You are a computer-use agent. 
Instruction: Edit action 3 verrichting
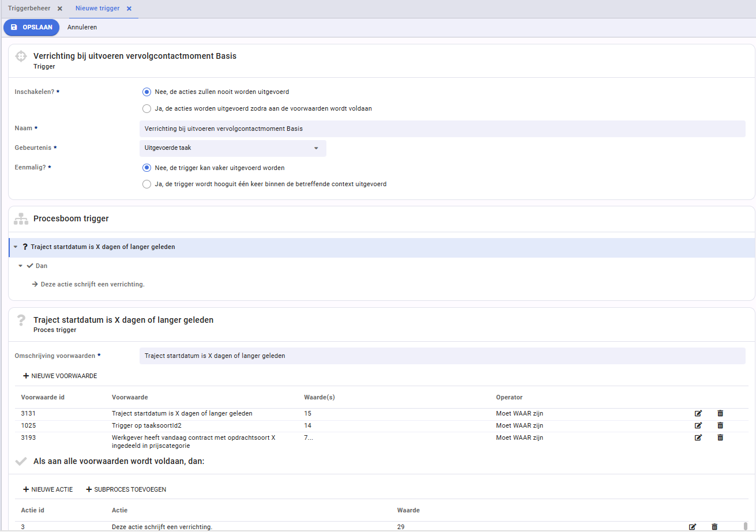(693, 527)
